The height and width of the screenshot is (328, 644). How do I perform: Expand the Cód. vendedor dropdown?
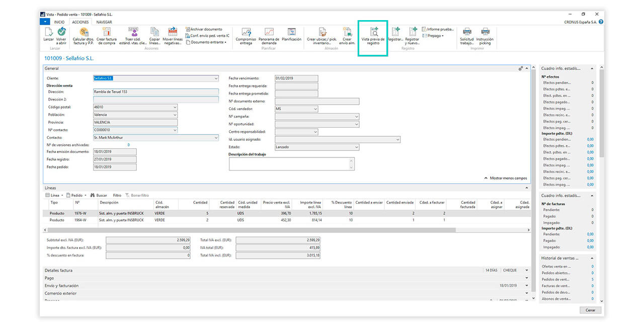tap(315, 109)
